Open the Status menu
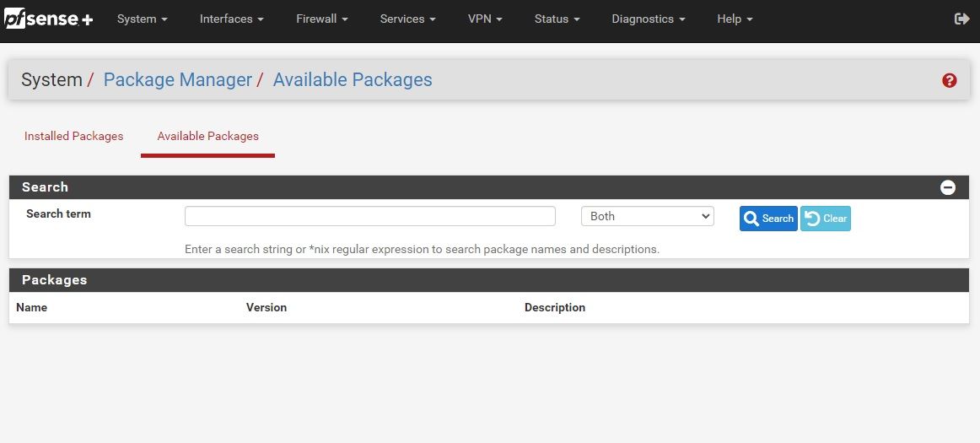 (557, 19)
